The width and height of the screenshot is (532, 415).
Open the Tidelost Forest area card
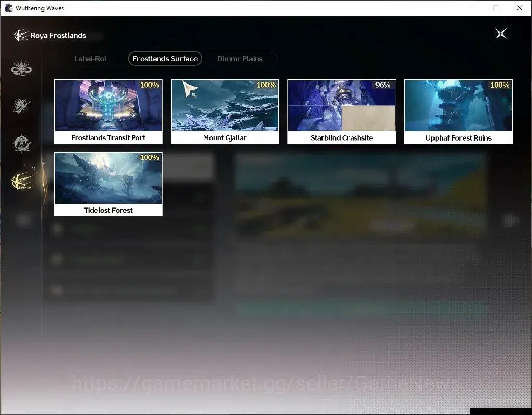(x=108, y=184)
